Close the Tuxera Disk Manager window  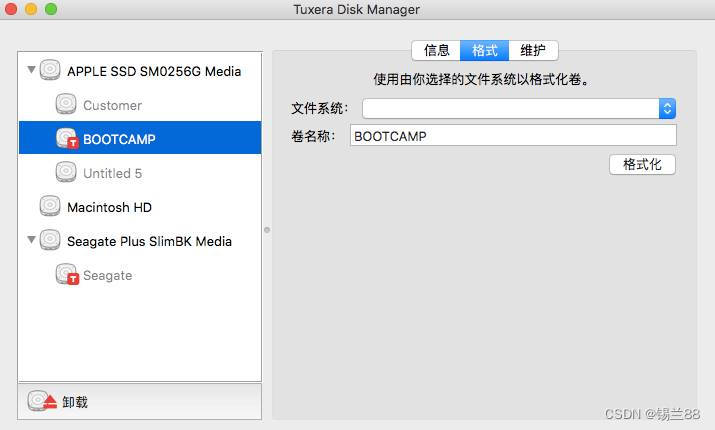point(11,9)
